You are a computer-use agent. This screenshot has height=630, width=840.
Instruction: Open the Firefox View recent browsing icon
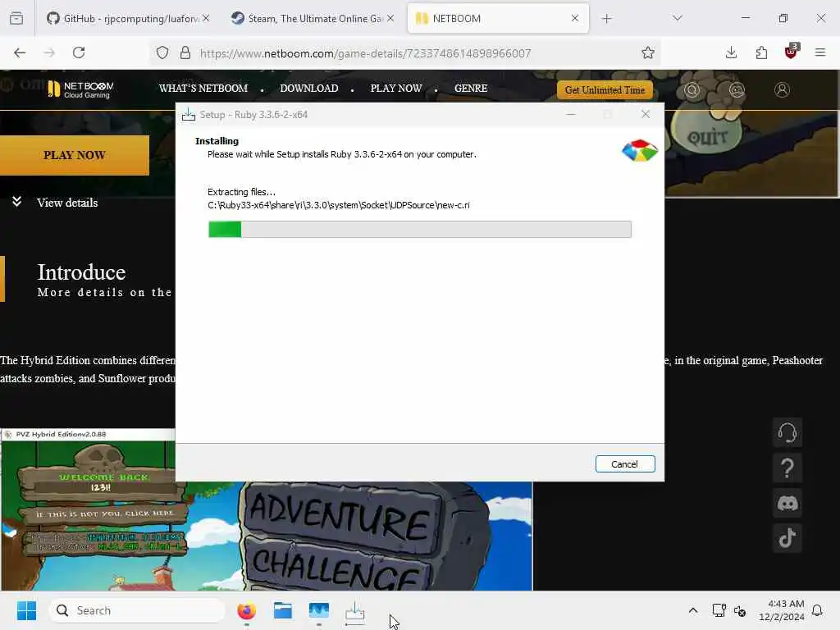(x=16, y=19)
